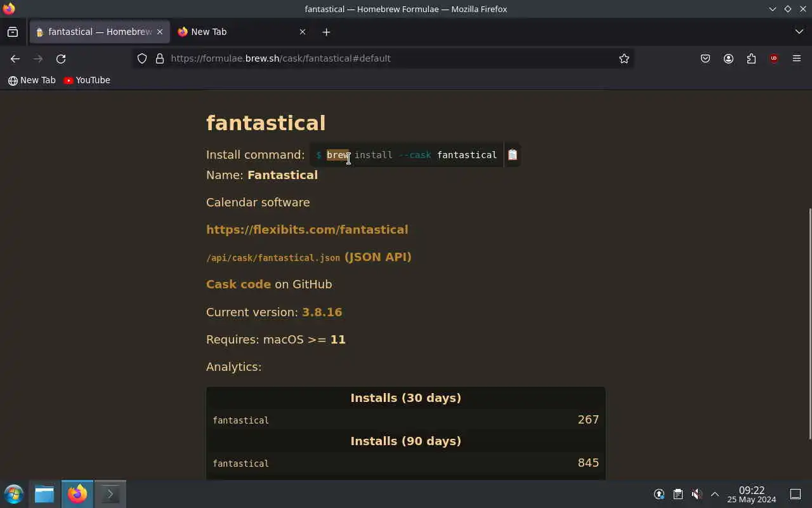Click the site padlock icon
Viewport: 812px width, 508px height.
pos(160,58)
